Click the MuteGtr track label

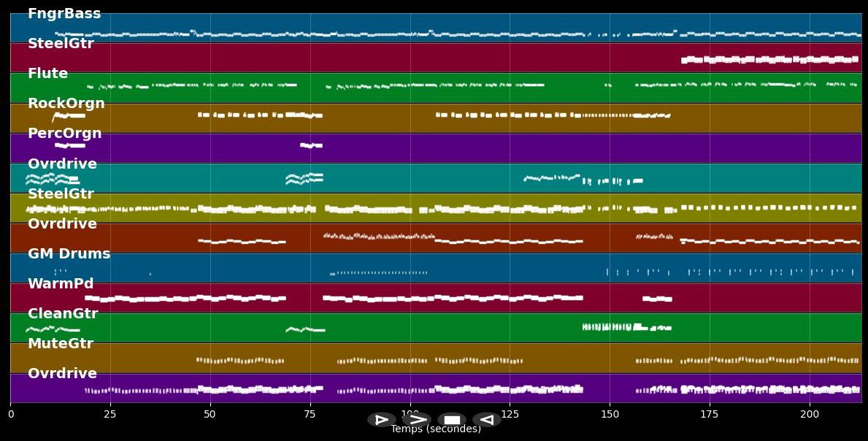click(x=61, y=344)
